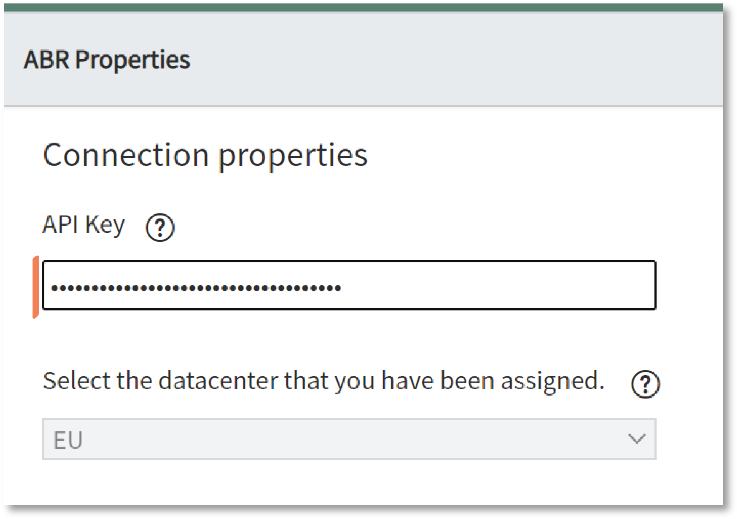Viewport: 737px width, 519px height.
Task: Click end of masked API key text
Action: [x=341, y=288]
